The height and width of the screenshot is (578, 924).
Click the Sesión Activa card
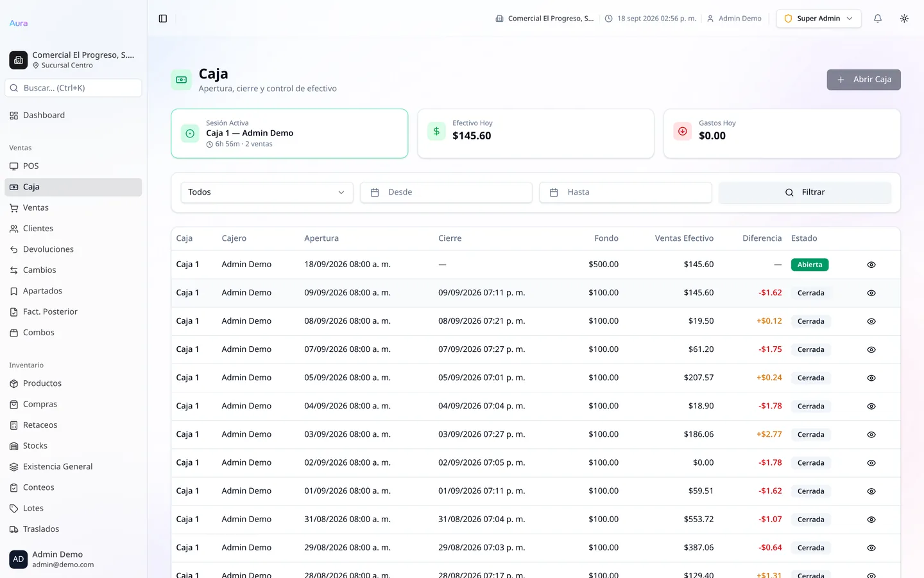tap(289, 134)
